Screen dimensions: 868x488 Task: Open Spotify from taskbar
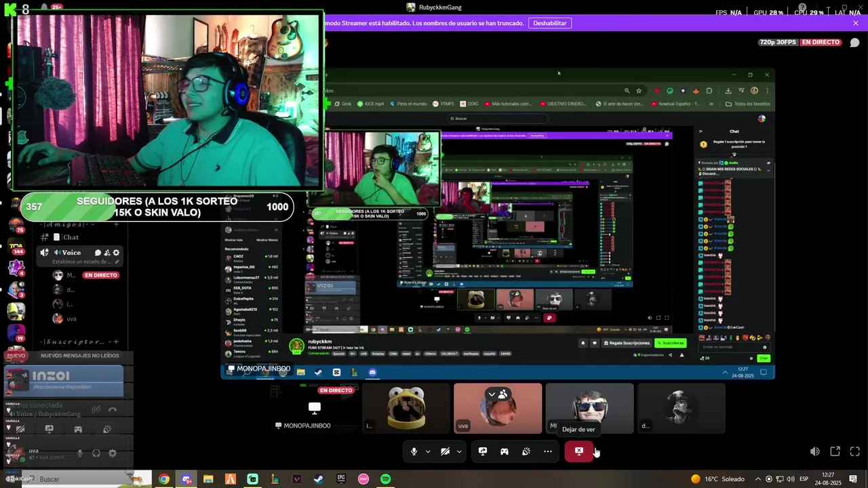pyautogui.click(x=385, y=479)
